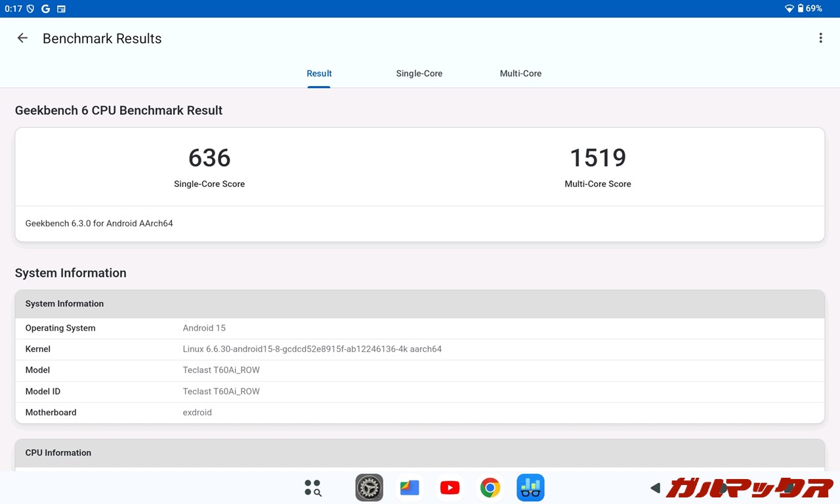Open the Geekbench app icon in taskbar
The height and width of the screenshot is (504, 840).
click(x=530, y=488)
